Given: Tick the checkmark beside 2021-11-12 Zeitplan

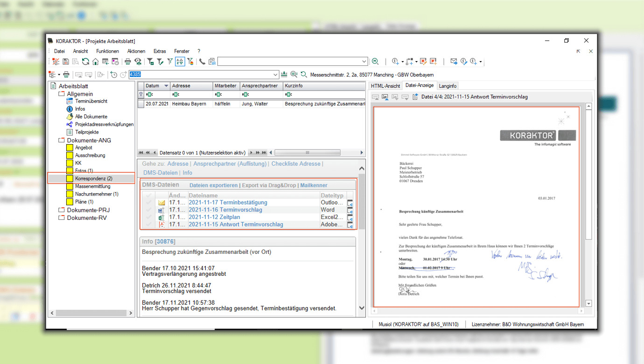Looking at the screenshot, I should tap(148, 217).
